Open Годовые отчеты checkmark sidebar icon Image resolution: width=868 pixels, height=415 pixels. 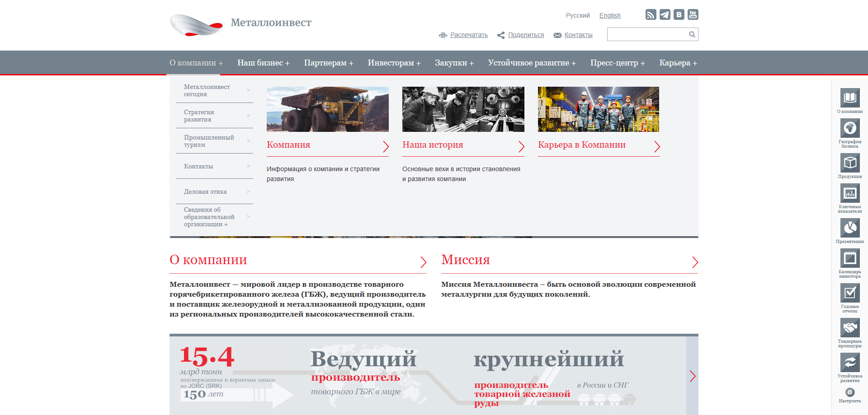tap(850, 293)
